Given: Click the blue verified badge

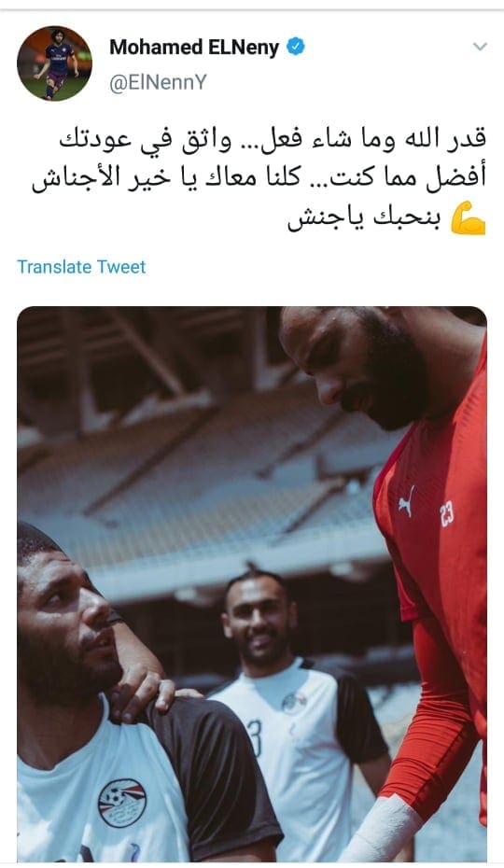Looking at the screenshot, I should pyautogui.click(x=295, y=47).
